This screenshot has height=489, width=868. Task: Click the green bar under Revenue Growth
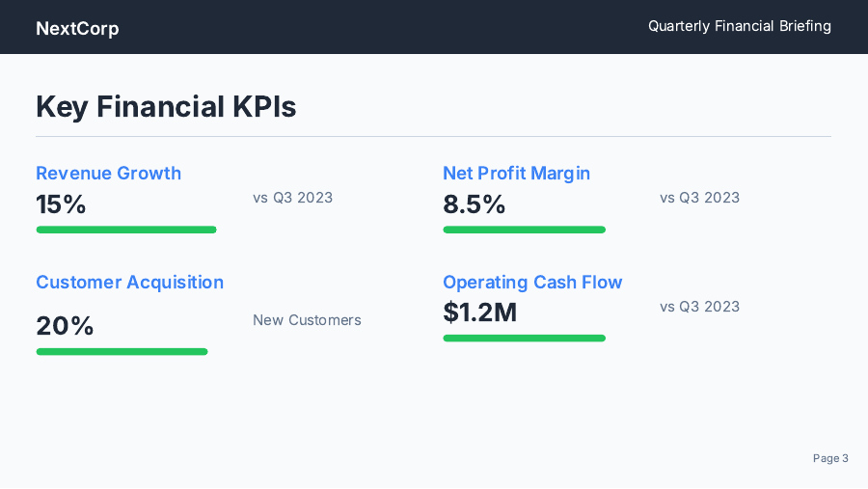pos(126,230)
